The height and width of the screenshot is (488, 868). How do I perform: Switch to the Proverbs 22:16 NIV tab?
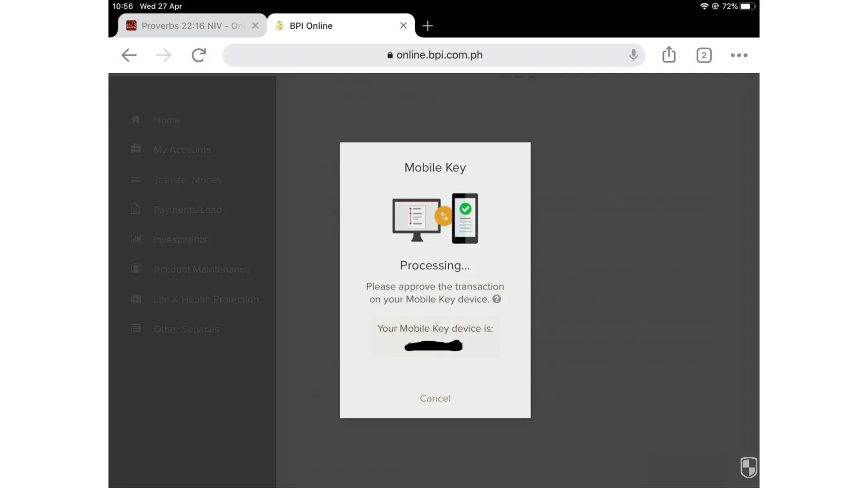point(192,26)
